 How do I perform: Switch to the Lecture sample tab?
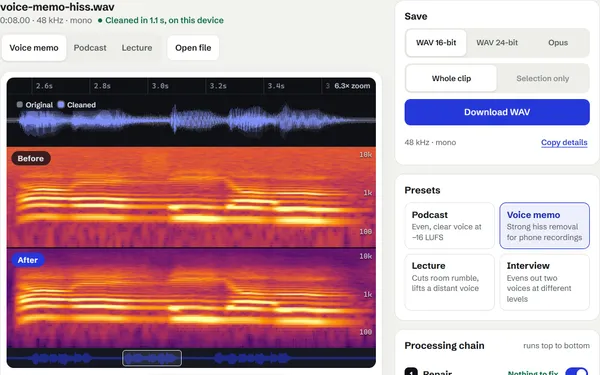(137, 48)
